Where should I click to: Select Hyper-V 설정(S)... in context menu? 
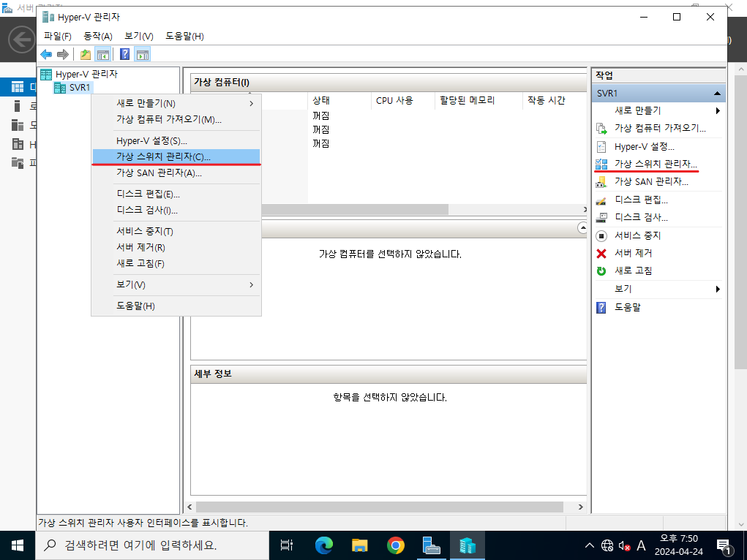pyautogui.click(x=176, y=141)
